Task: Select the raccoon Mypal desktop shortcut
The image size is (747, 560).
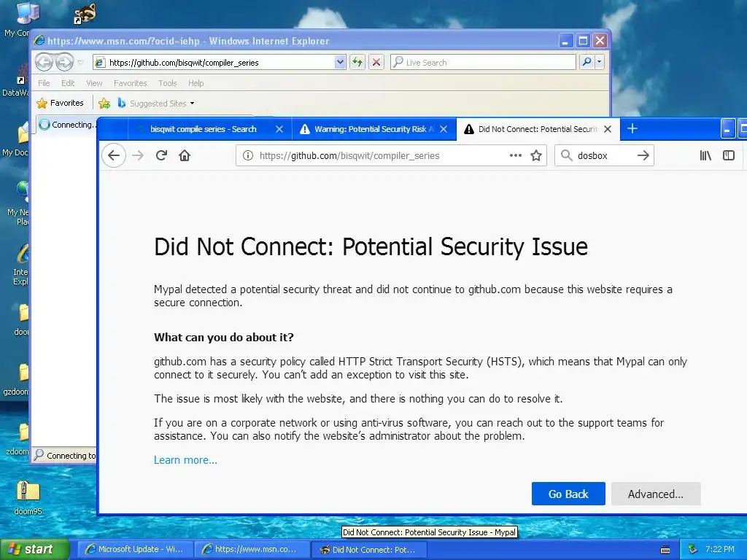Action: click(85, 14)
